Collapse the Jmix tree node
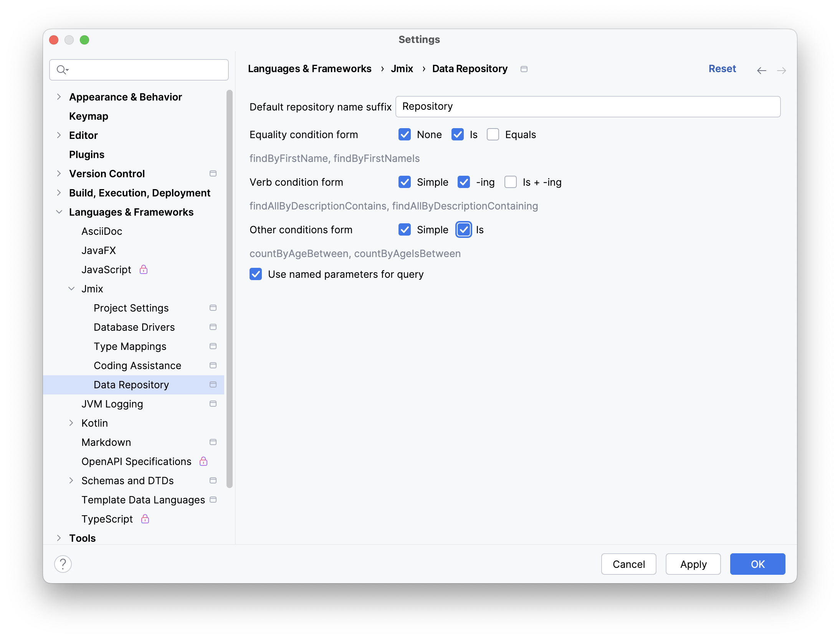Viewport: 840px width, 640px height. 71,289
